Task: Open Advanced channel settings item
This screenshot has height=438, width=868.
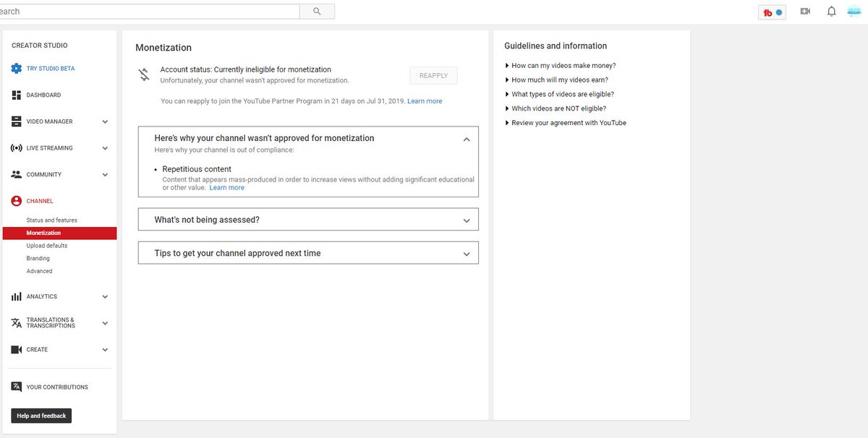Action: [x=40, y=272]
